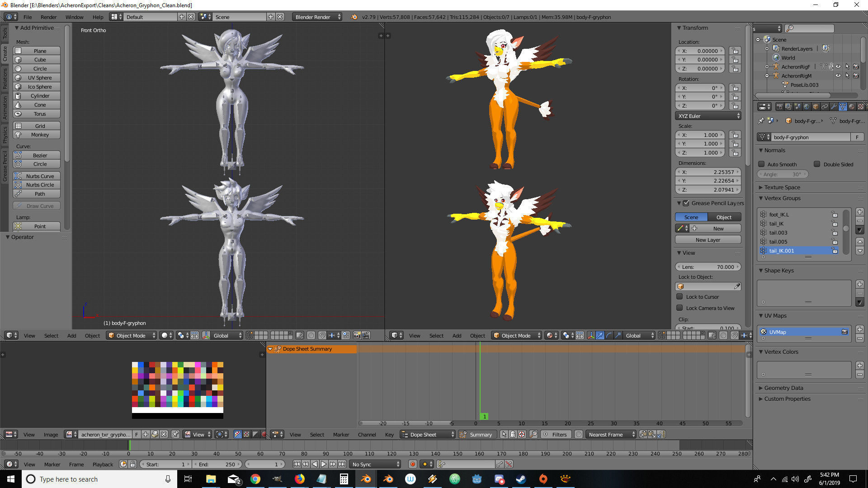Open the File menu
Viewport: 868px width, 488px height.
click(28, 17)
